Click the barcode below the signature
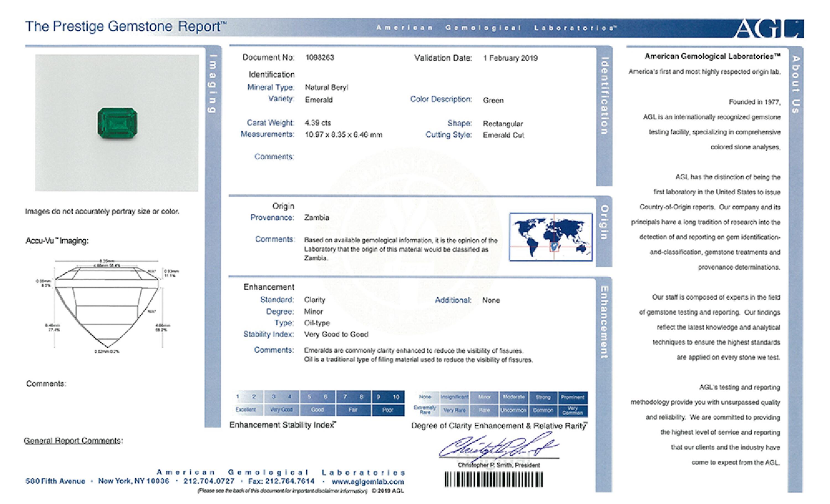The height and width of the screenshot is (504, 830). point(494,479)
